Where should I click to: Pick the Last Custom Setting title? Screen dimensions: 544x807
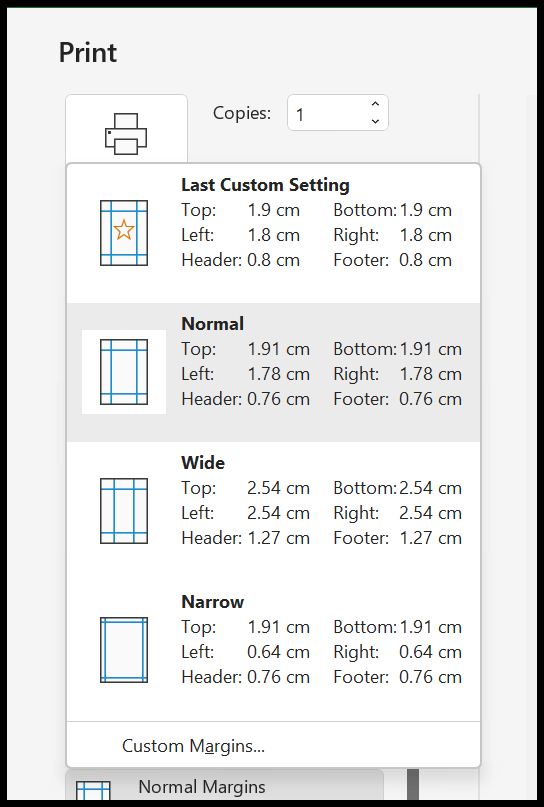coord(265,184)
